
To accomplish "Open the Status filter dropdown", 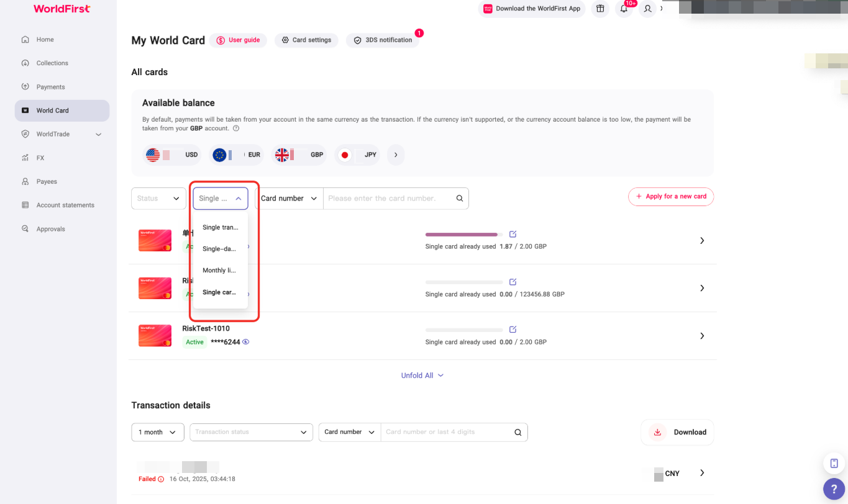I will [158, 199].
